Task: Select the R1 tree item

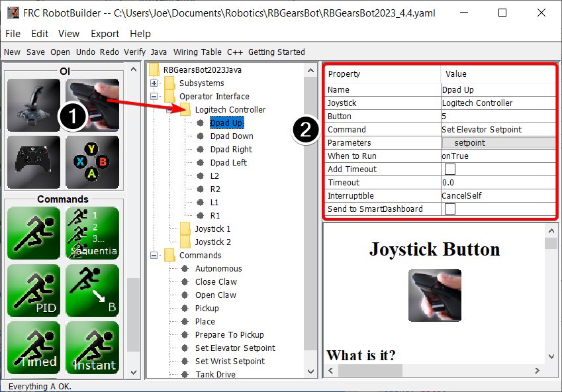Action: pyautogui.click(x=215, y=216)
